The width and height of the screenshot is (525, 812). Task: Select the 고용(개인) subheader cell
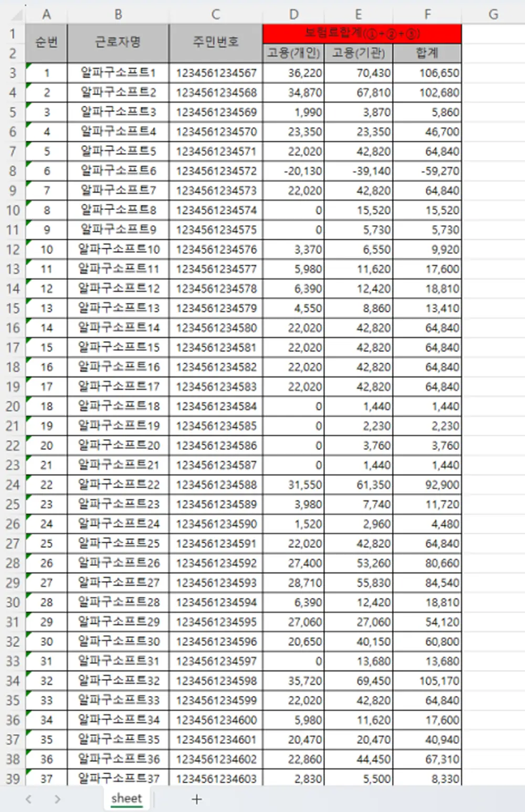[x=294, y=53]
